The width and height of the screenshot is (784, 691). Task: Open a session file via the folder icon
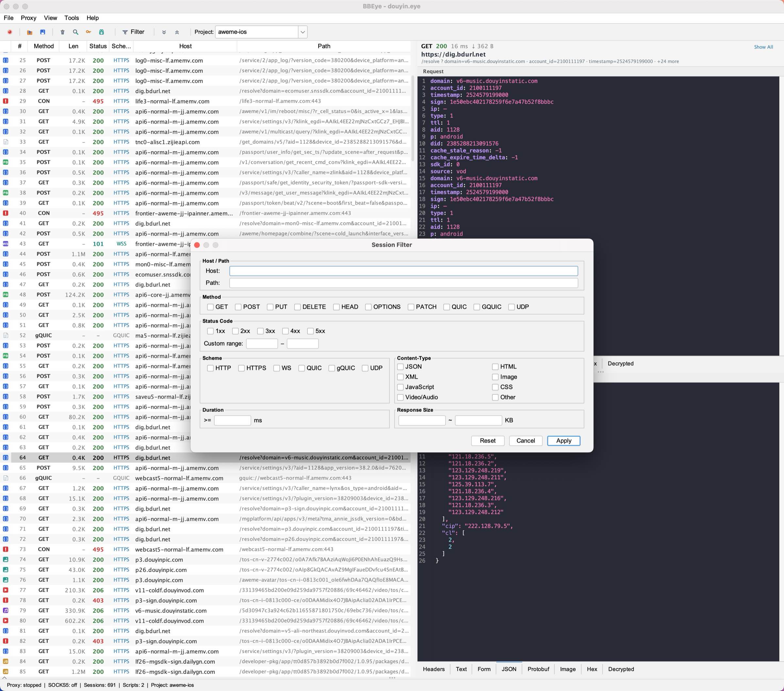(29, 32)
